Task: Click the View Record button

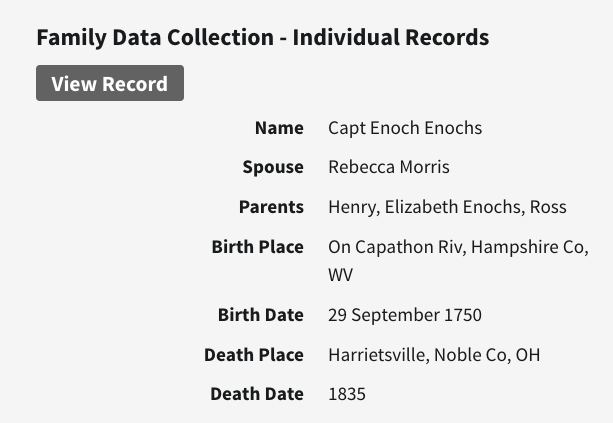Action: point(110,83)
